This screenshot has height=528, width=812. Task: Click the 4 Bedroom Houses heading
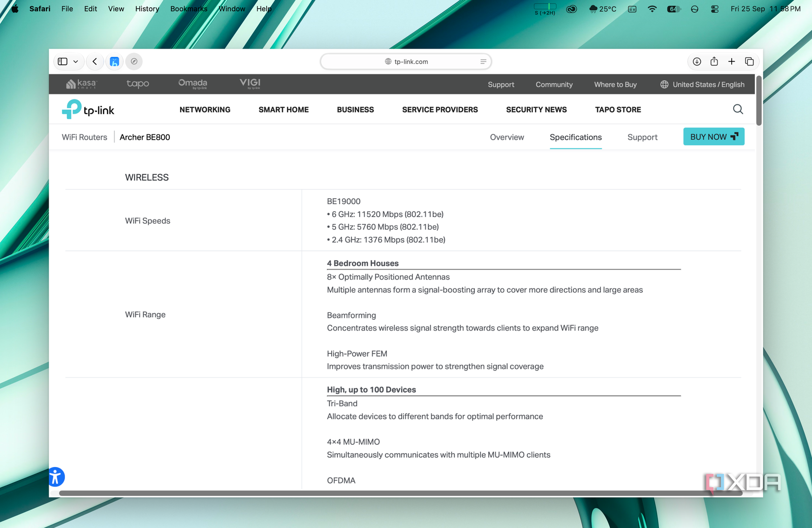363,263
